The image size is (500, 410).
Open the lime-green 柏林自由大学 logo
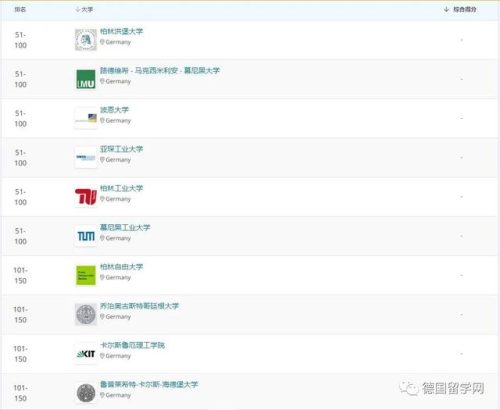point(86,275)
